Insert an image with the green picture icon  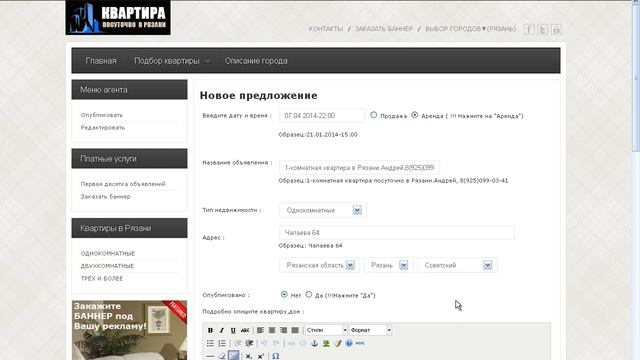[x=326, y=343]
